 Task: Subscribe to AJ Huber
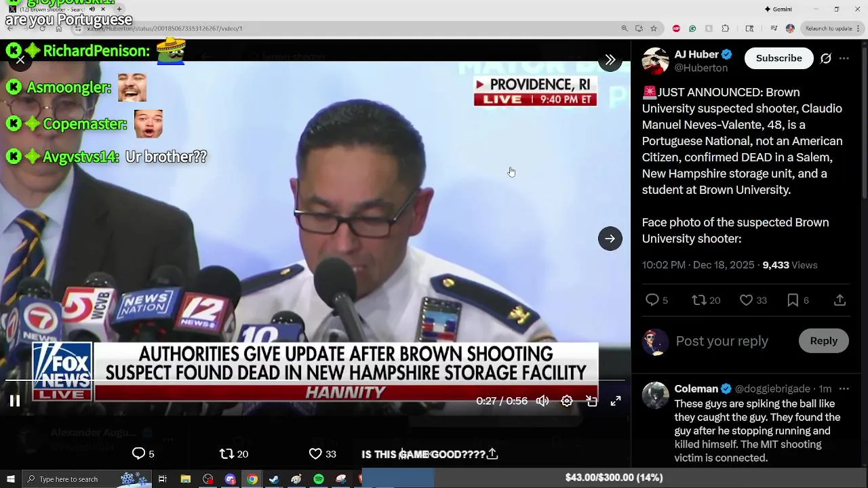[x=778, y=58]
